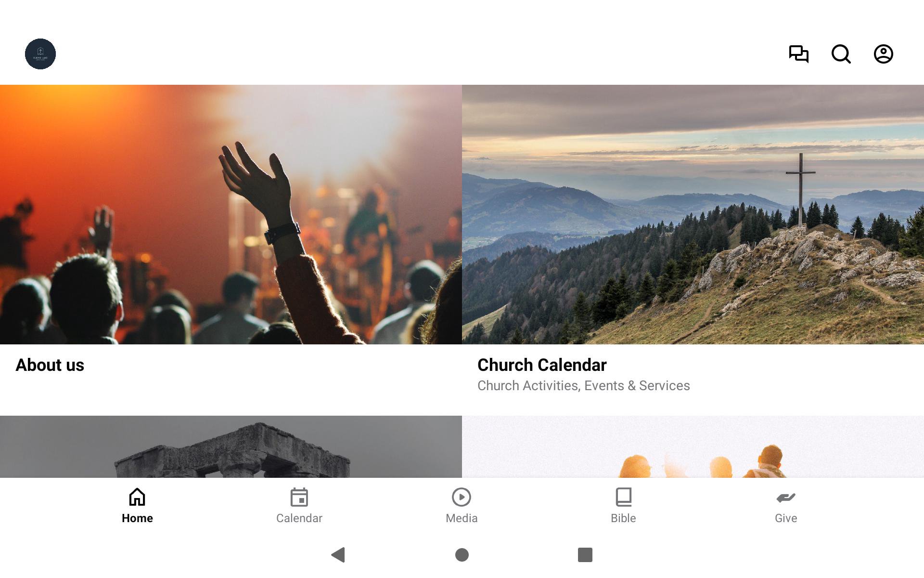Tap the Bible book icon
The image size is (924, 578).
[x=624, y=497]
